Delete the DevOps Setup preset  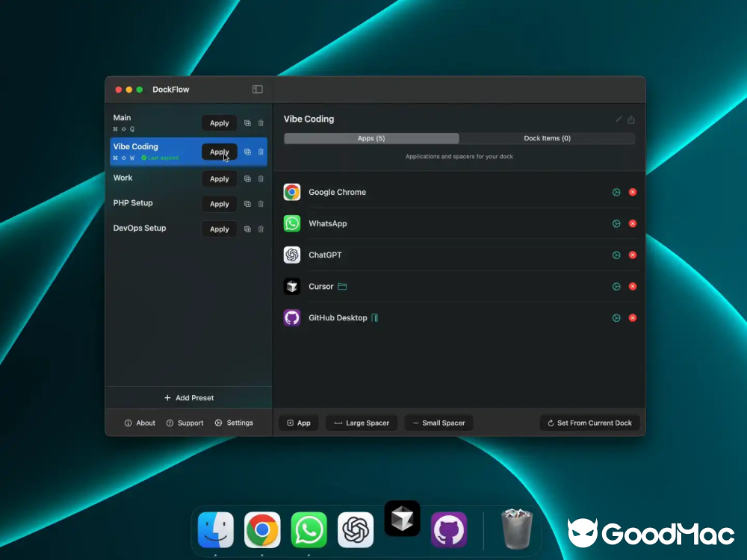pos(261,229)
